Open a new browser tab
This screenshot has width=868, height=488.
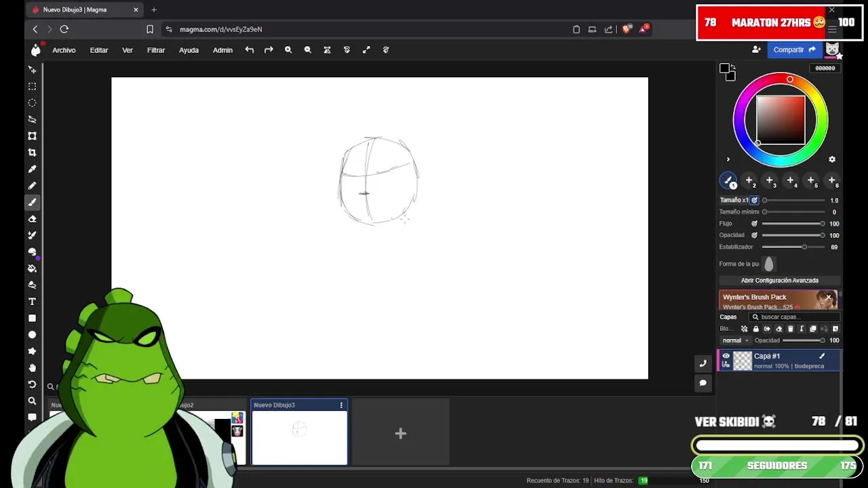(154, 9)
